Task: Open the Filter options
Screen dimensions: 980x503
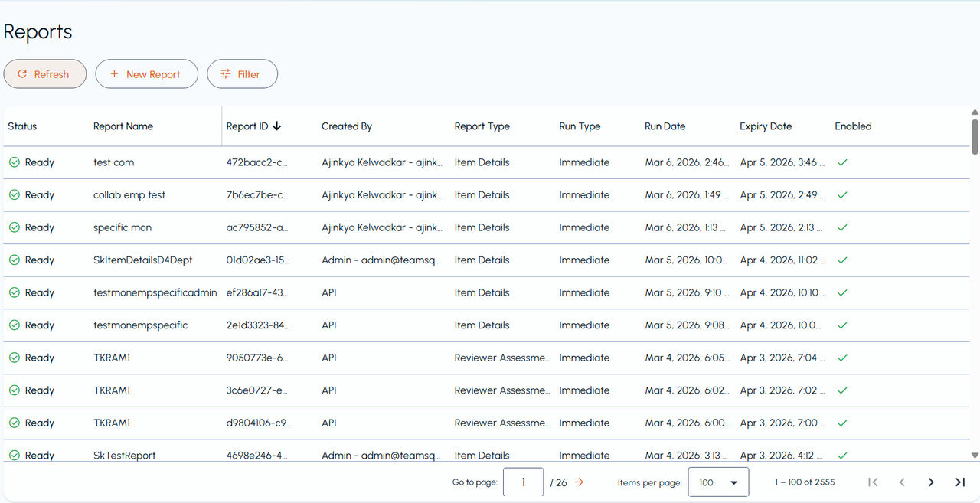Action: (242, 74)
